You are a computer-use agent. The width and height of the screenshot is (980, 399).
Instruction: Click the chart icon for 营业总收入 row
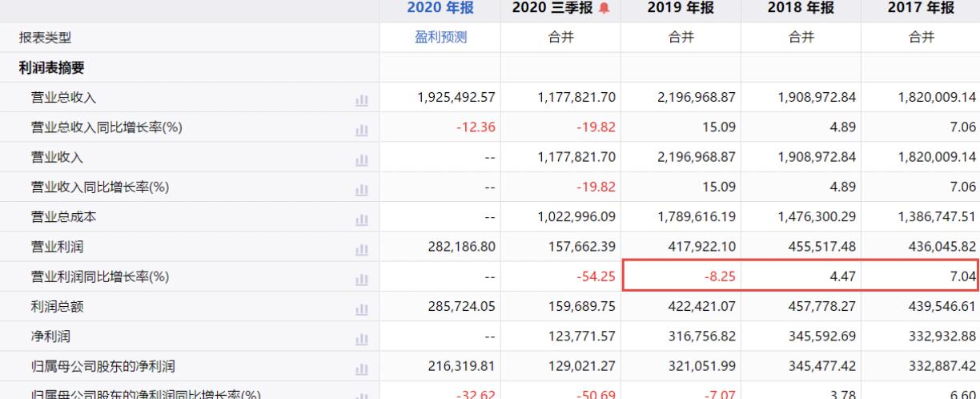pos(361,98)
